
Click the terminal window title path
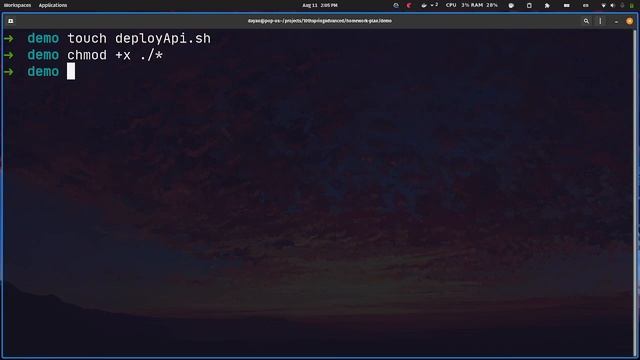pyautogui.click(x=320, y=21)
